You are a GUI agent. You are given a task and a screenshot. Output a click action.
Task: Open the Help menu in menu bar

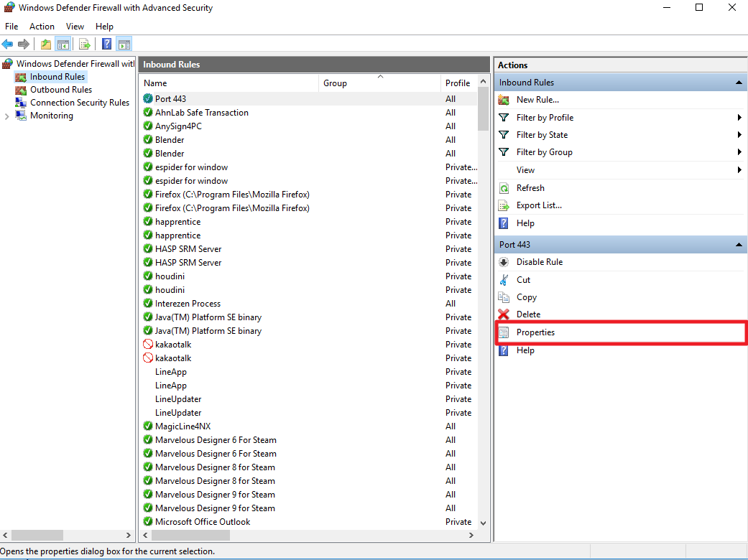click(x=104, y=27)
